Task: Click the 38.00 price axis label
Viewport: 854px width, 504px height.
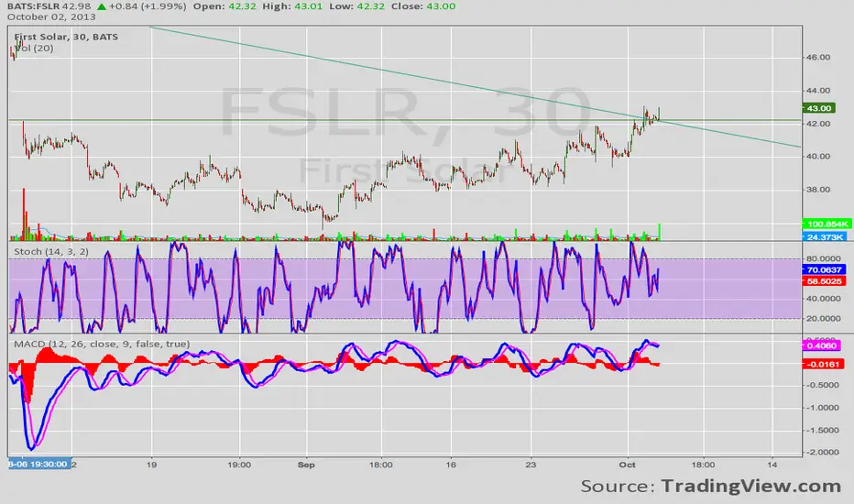Action: click(x=818, y=190)
